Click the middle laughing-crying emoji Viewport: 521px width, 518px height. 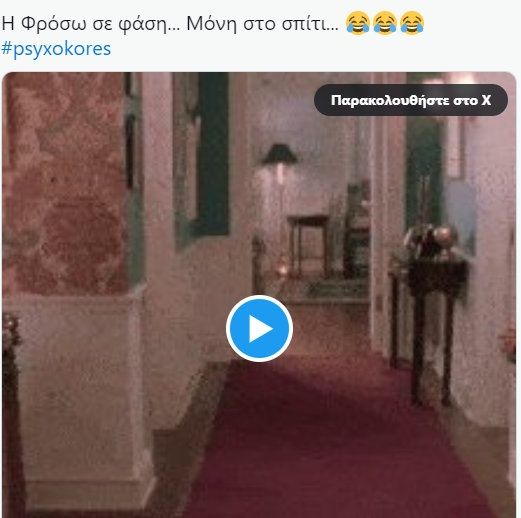(x=385, y=23)
